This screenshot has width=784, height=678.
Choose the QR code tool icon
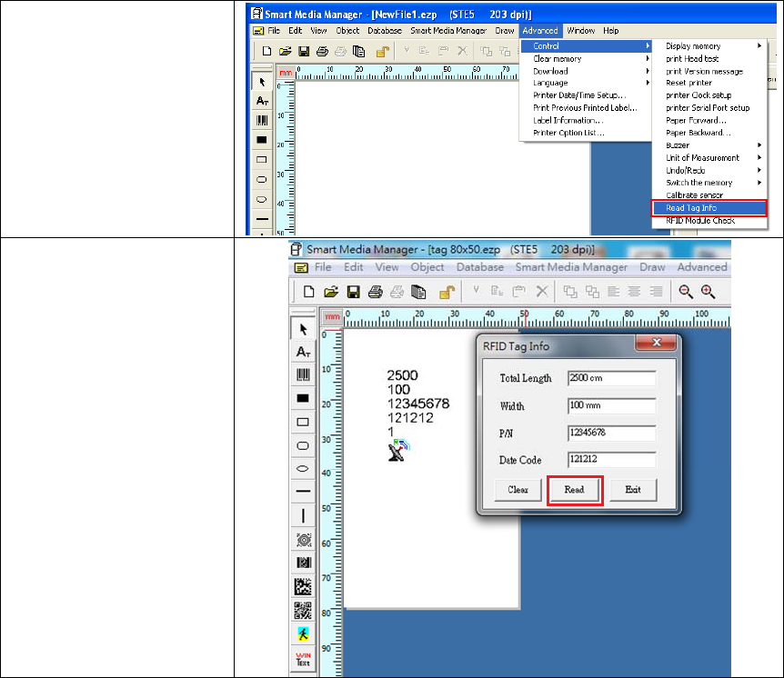click(x=303, y=610)
